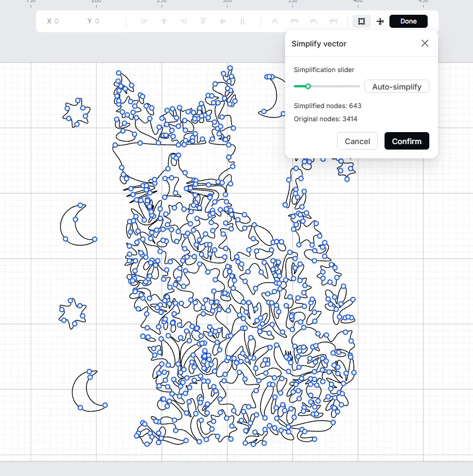This screenshot has width=473, height=476.
Task: Click the 'Simplification slider' label
Action: coord(324,70)
